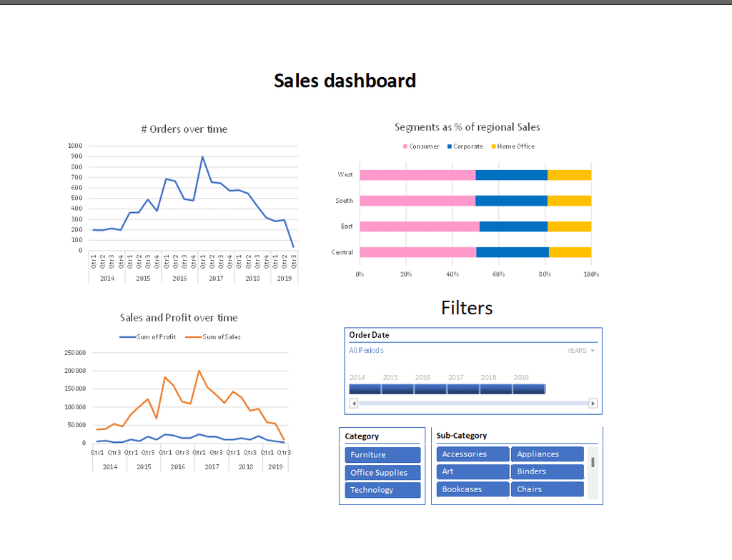Screen dimensions: 732x560
Task: Click the South region axis label
Action: click(x=344, y=201)
